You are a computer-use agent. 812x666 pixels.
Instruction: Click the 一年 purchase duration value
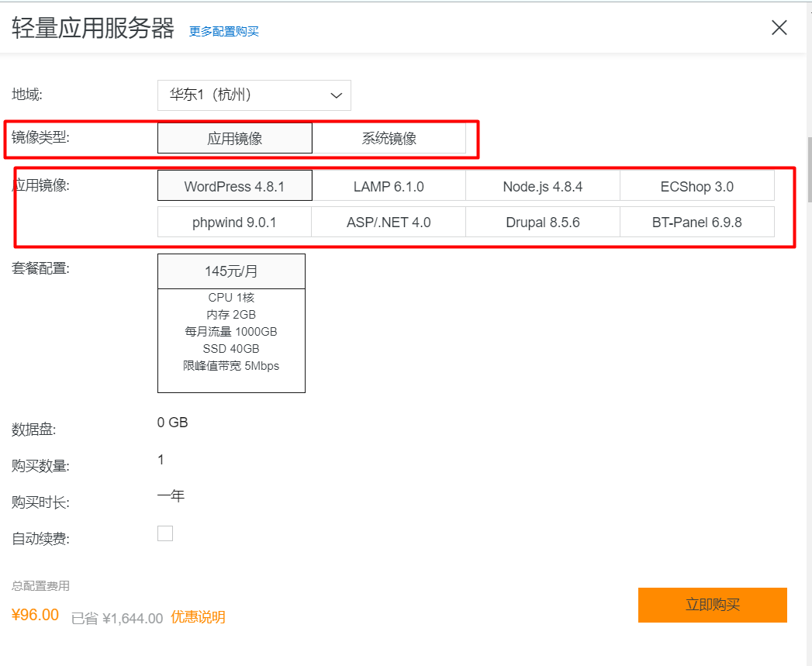click(x=171, y=495)
